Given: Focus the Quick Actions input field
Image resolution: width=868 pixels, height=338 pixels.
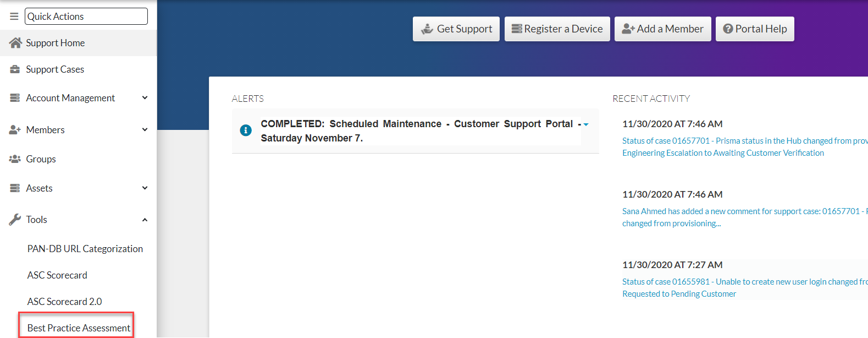Looking at the screenshot, I should 86,17.
